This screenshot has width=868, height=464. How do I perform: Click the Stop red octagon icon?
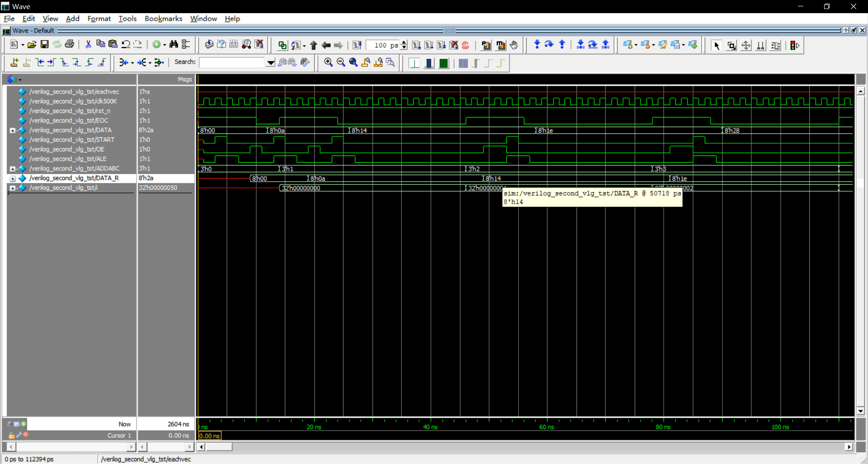(x=466, y=45)
